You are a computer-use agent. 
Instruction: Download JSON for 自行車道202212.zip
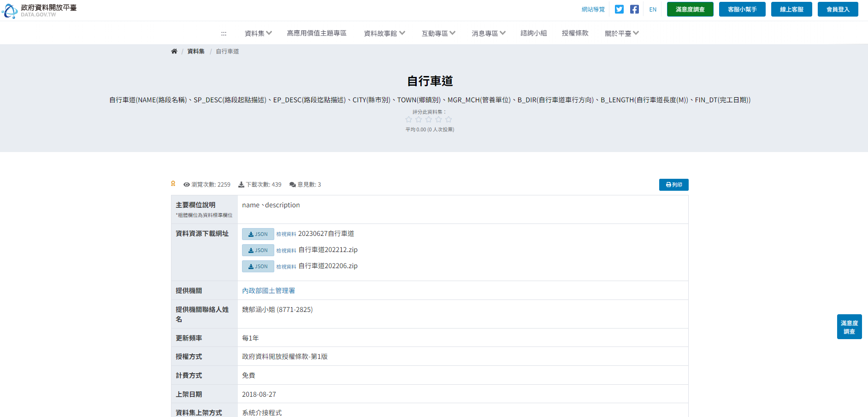(258, 250)
